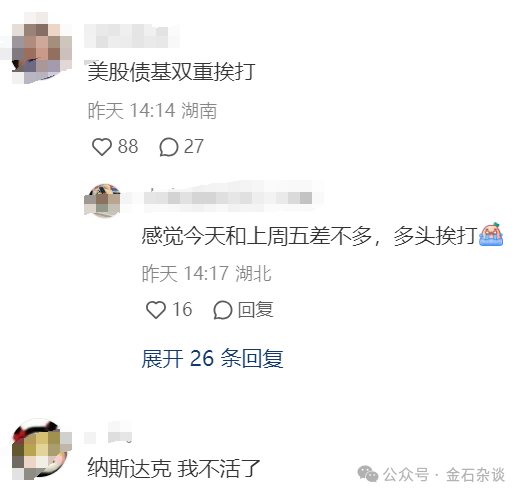Open the first commenter's blurred username
The height and width of the screenshot is (496, 522).
[x=132, y=36]
